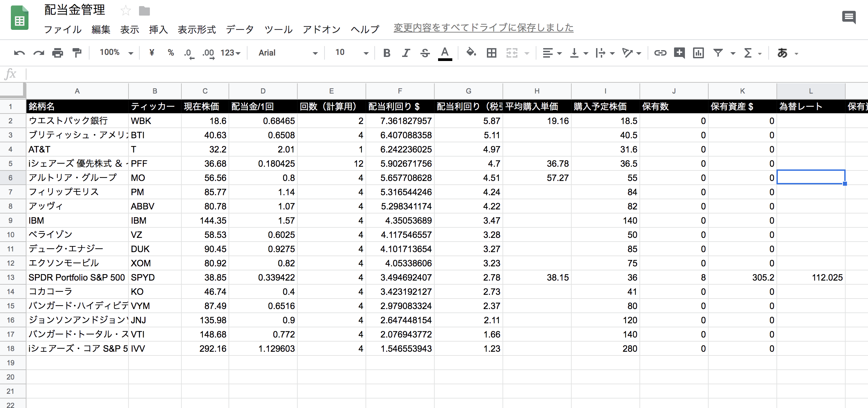Open the 挿入 menu

point(159,29)
